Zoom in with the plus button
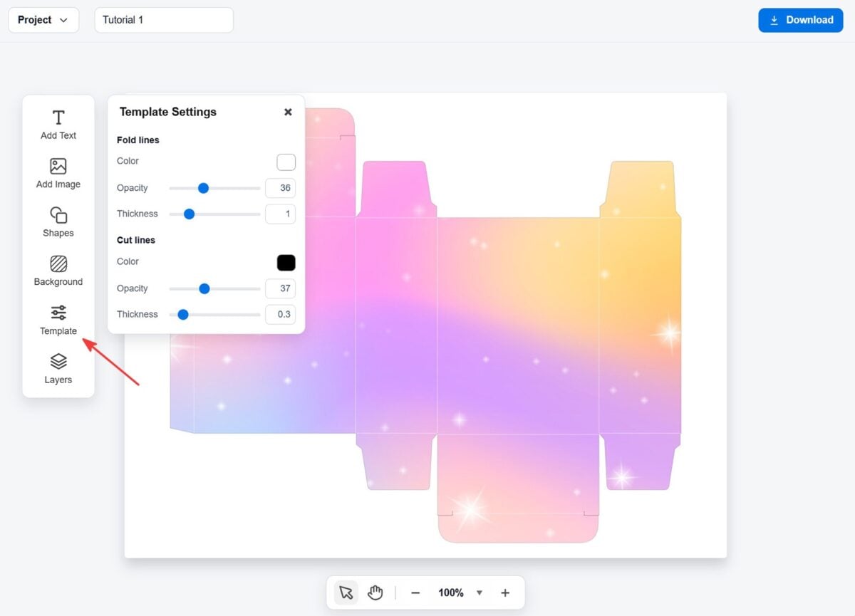The width and height of the screenshot is (855, 616). (x=505, y=592)
